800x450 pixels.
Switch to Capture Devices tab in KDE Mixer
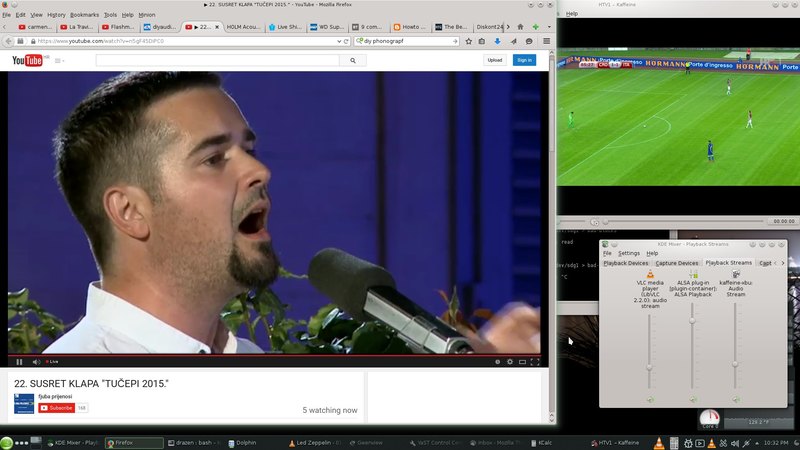click(x=678, y=263)
